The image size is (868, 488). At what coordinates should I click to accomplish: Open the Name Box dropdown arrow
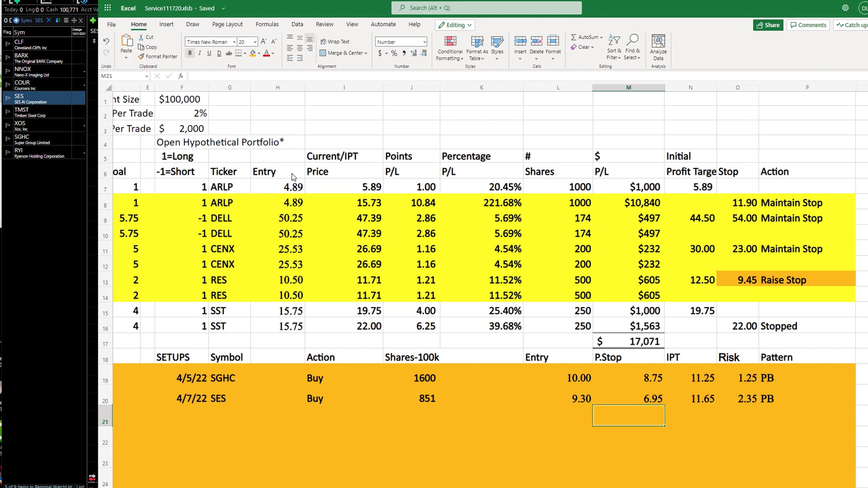coord(146,76)
